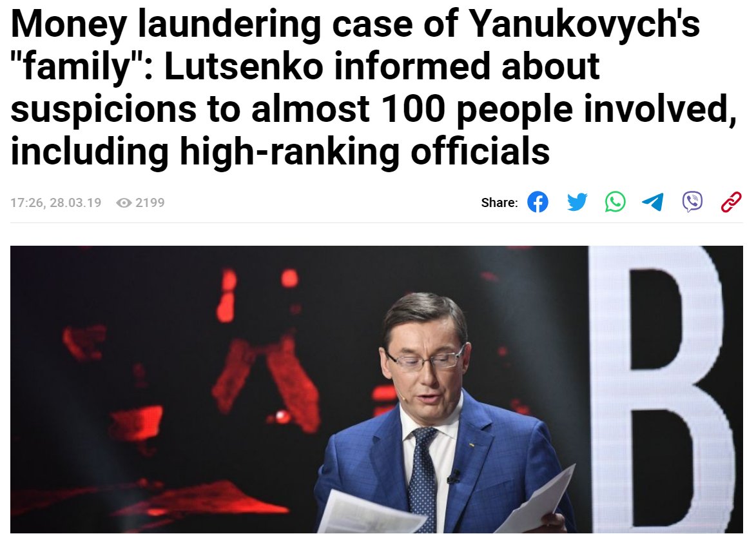Share the article via Telegram
The width and height of the screenshot is (756, 534).
654,202
